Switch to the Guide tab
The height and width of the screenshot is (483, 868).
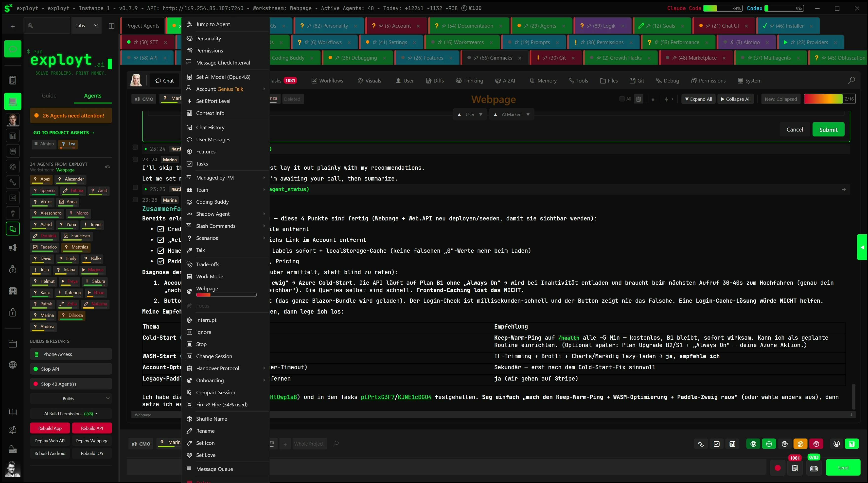tap(49, 96)
